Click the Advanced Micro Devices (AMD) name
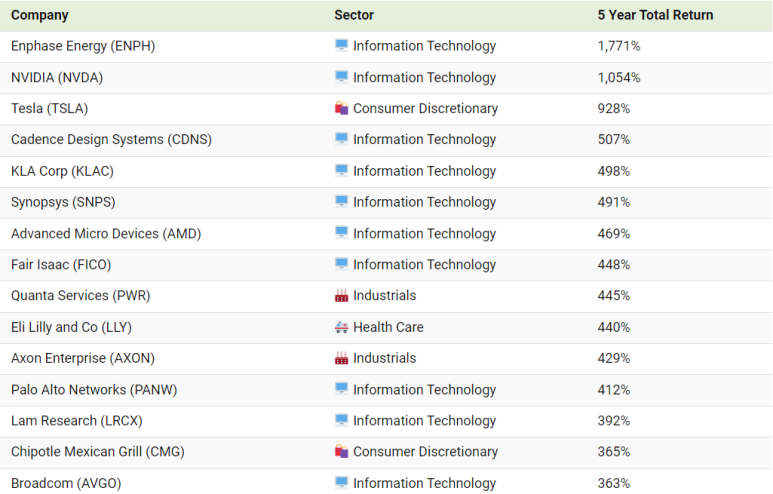This screenshot has width=773, height=494. (x=106, y=233)
